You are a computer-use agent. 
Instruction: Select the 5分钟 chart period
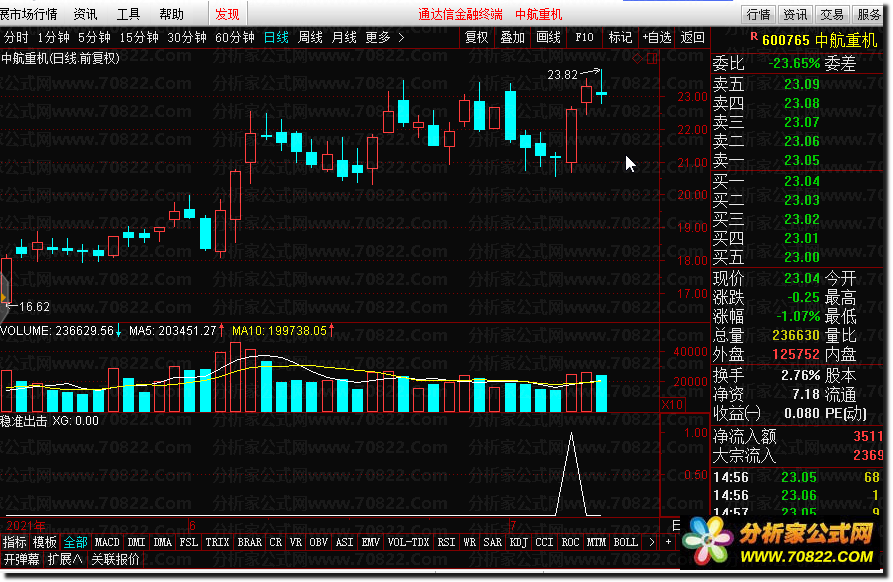pyautogui.click(x=94, y=38)
